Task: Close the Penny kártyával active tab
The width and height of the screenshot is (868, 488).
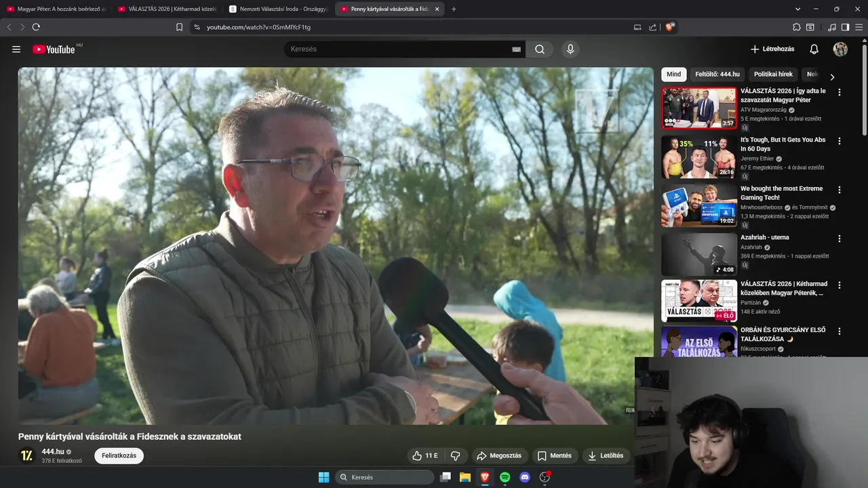Action: 437,9
